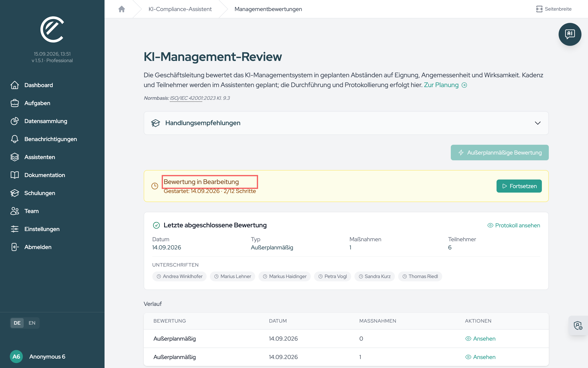The width and height of the screenshot is (588, 368).
Task: Expand the Handlungsempfehlungen chevron
Action: [x=537, y=123]
